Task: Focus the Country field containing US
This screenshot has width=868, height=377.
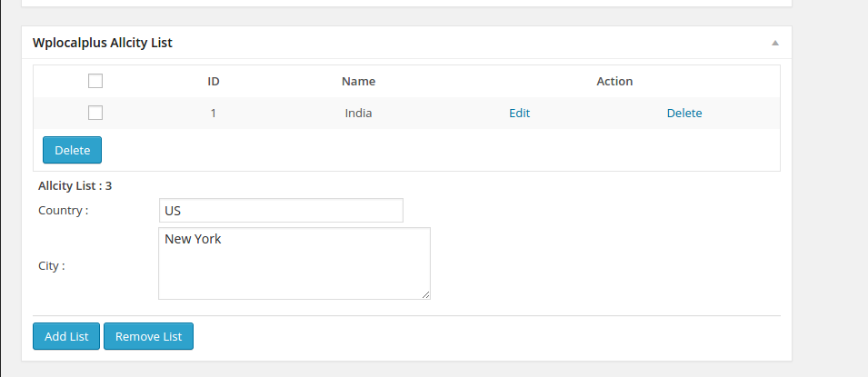Action: (x=281, y=211)
